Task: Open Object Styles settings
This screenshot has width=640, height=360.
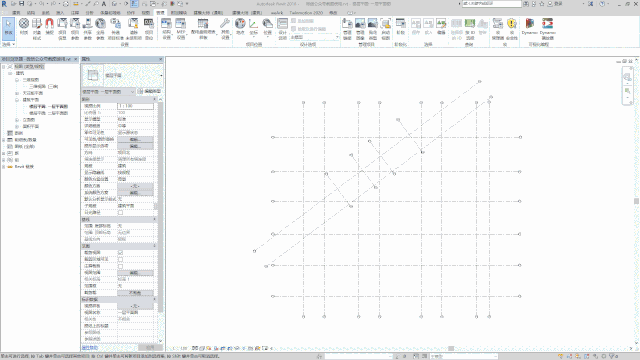Action: tap(37, 29)
